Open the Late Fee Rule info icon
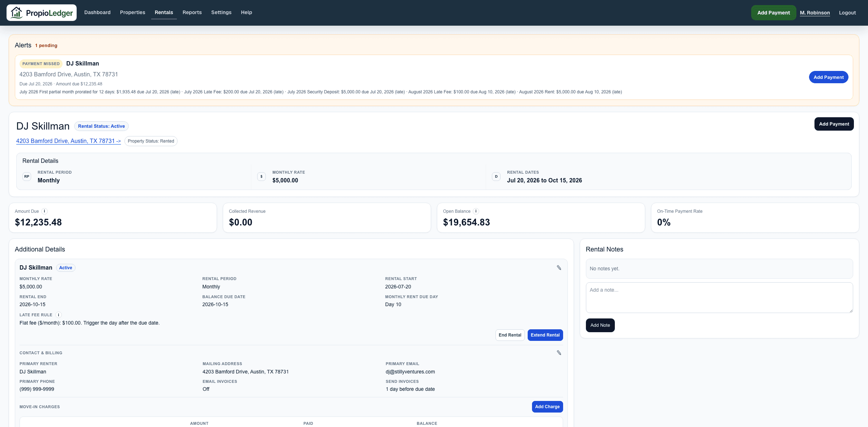This screenshot has height=427, width=868. [59, 315]
